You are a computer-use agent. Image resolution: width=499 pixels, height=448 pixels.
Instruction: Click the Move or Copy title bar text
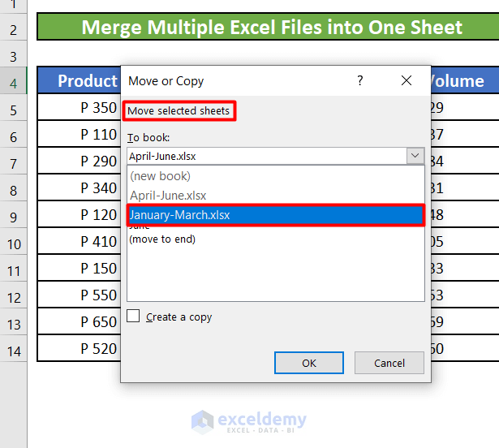pyautogui.click(x=166, y=81)
